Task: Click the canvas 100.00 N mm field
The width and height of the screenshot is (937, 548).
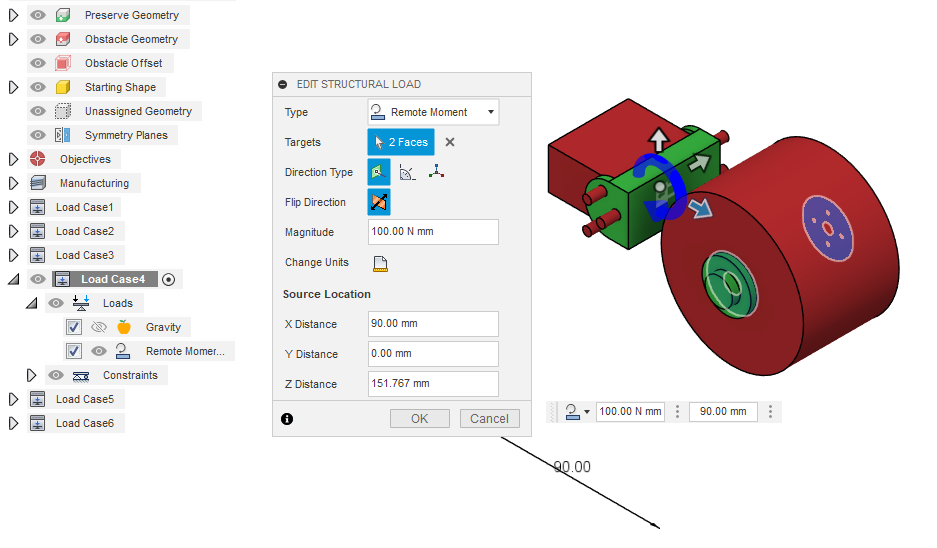Action: 630,412
